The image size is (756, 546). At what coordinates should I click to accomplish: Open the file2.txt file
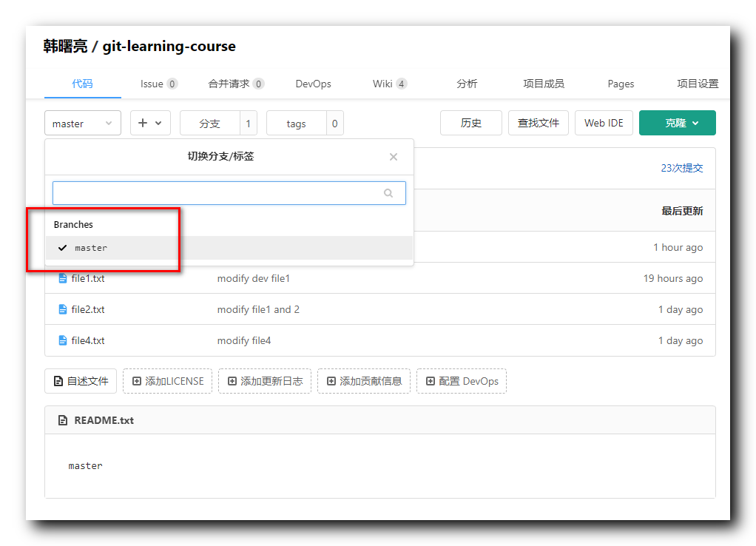88,309
